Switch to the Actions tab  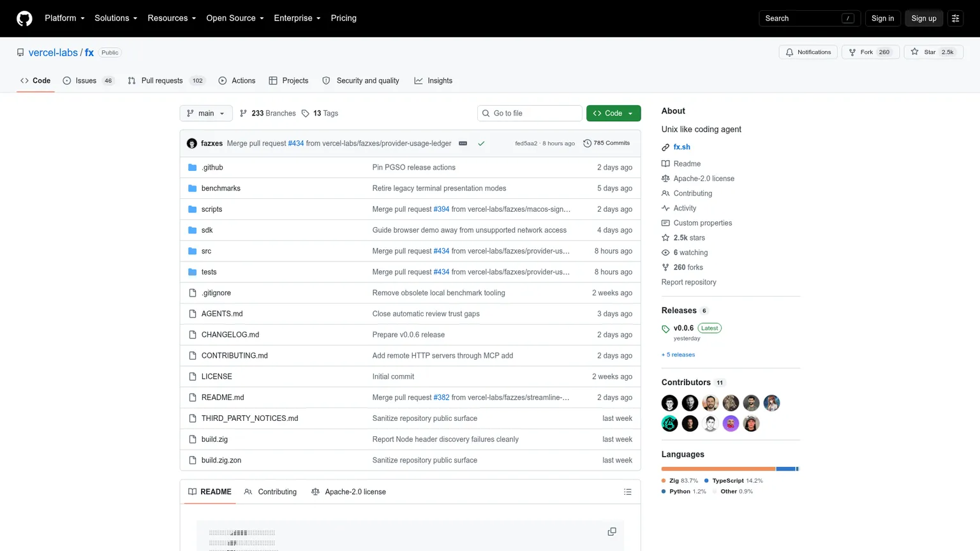(x=237, y=81)
